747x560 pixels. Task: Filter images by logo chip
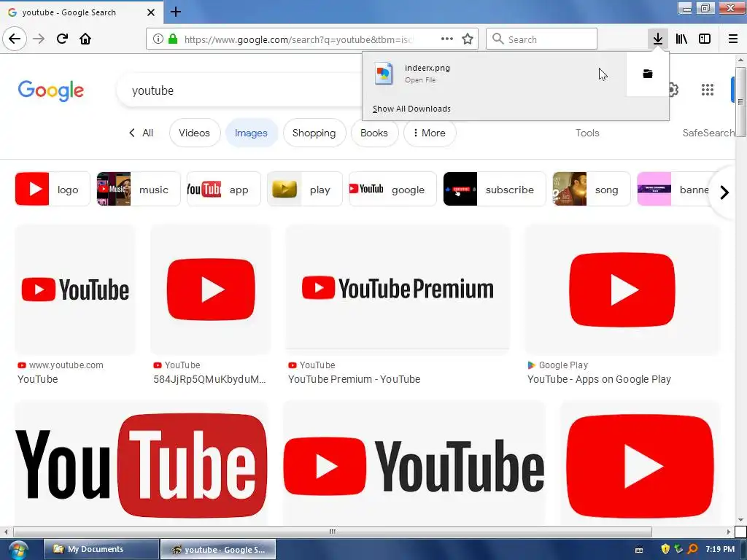coord(53,189)
